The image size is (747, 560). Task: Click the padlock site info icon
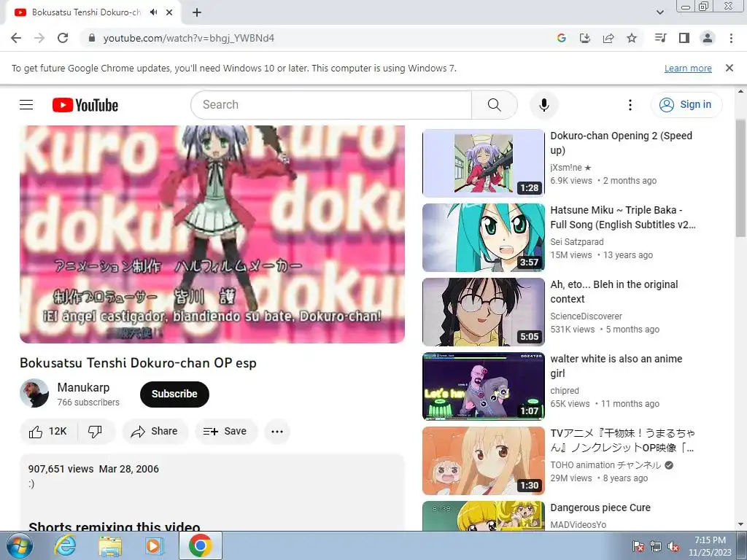[x=91, y=38]
